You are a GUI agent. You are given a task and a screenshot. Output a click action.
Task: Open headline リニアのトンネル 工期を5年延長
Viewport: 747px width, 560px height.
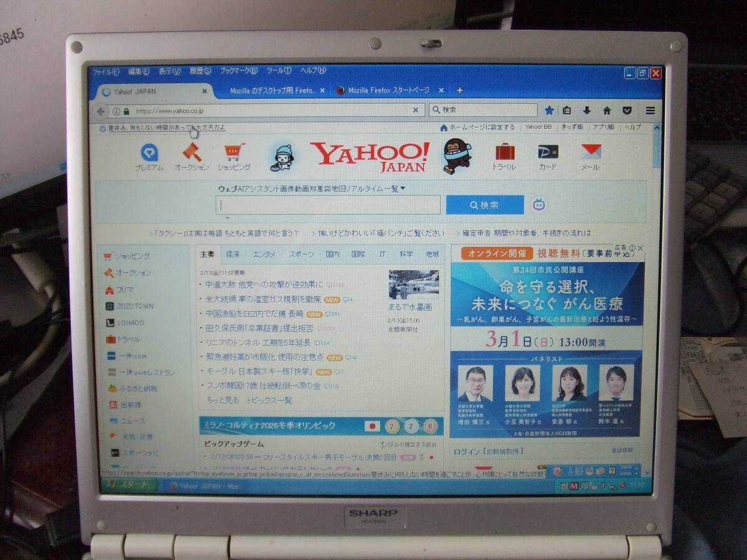pos(258,343)
